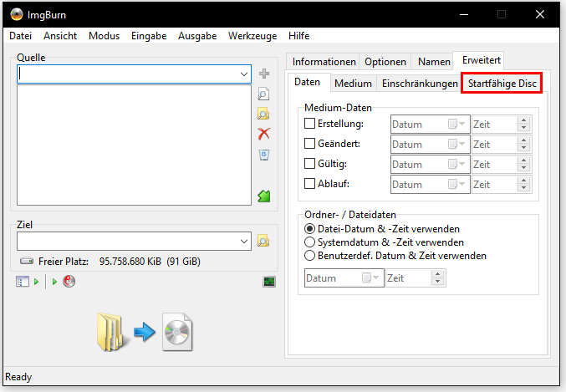Click Erstellung Zeit spinner up arrow
Viewport: 566px width, 392px height.
[x=523, y=120]
